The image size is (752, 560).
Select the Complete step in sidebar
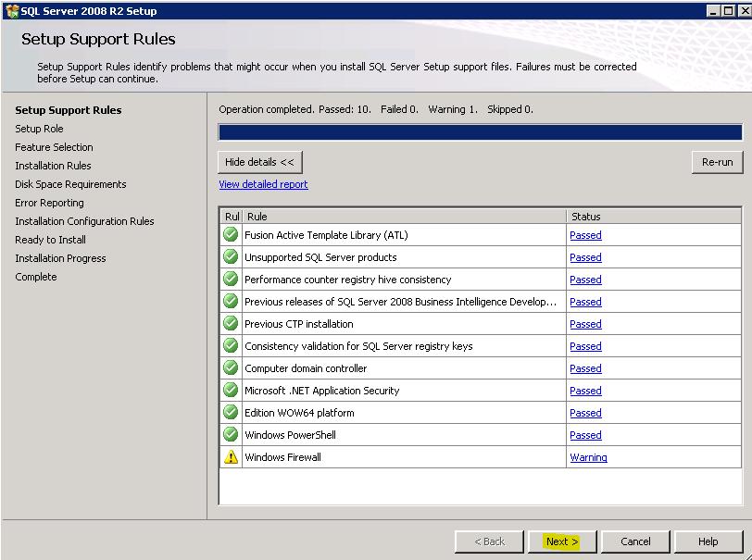36,277
